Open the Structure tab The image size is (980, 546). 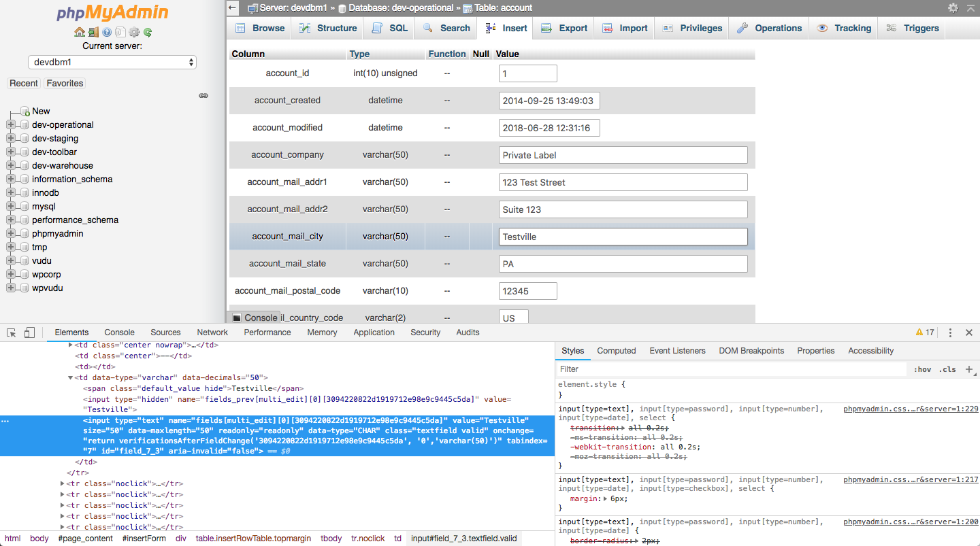pyautogui.click(x=328, y=28)
